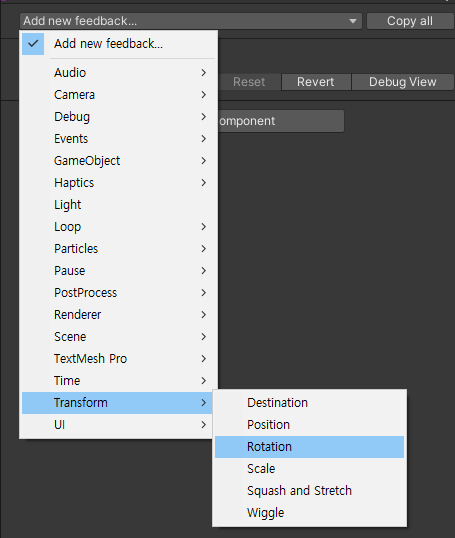
Task: Open the Renderer submenu
Action: (x=118, y=314)
